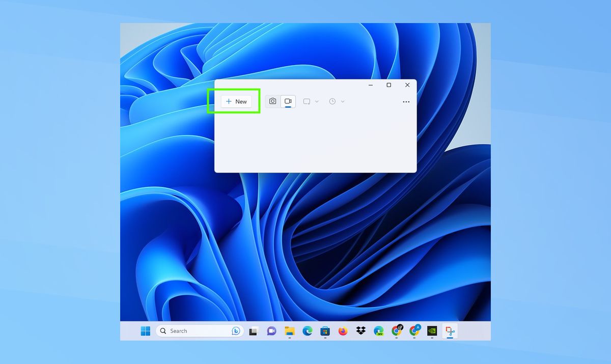Open the second Chrome profile icon

[x=414, y=331]
